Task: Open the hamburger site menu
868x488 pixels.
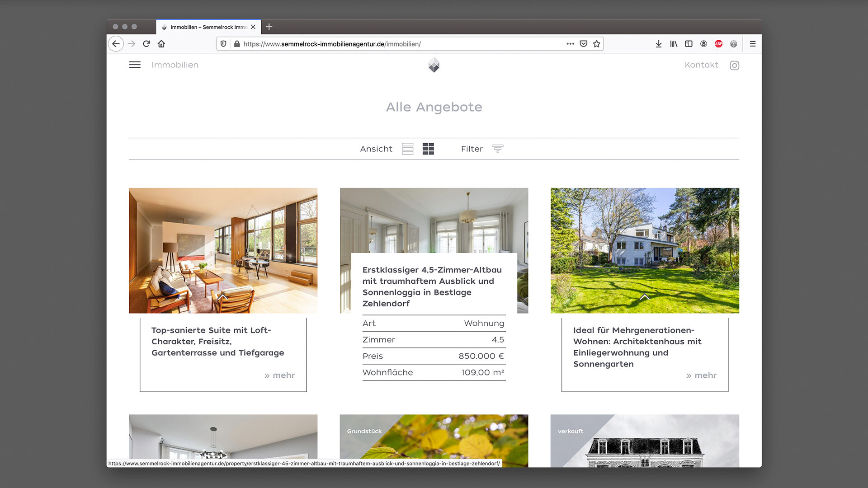Action: coord(135,65)
